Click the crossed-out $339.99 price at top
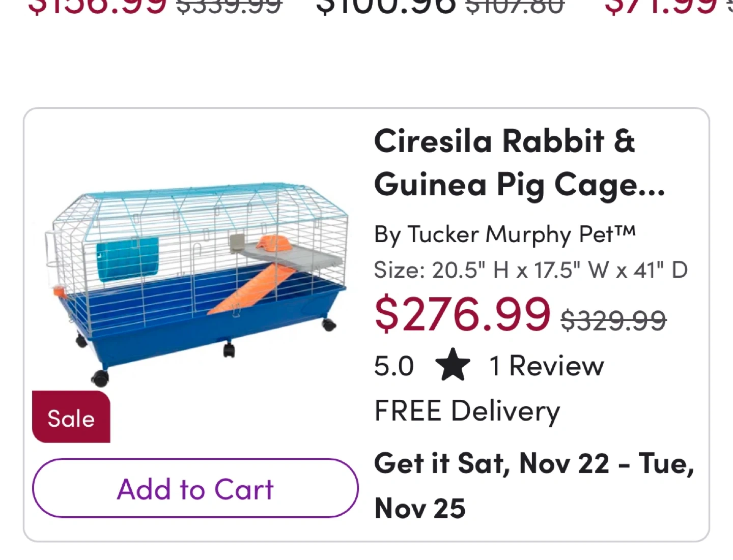 tap(229, 6)
